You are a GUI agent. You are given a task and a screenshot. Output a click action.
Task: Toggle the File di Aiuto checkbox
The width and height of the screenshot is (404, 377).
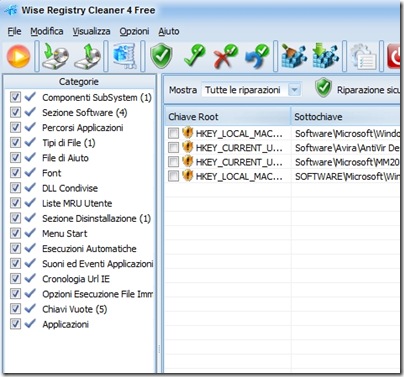(15, 157)
